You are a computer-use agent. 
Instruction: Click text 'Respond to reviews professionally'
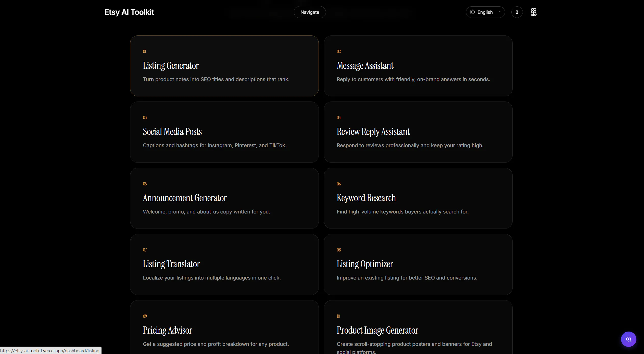[378, 145]
